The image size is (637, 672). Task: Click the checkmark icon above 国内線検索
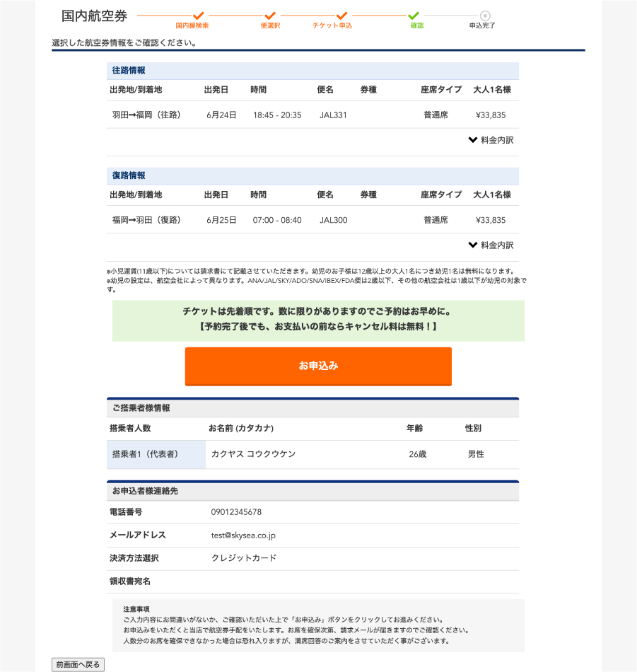[x=199, y=16]
